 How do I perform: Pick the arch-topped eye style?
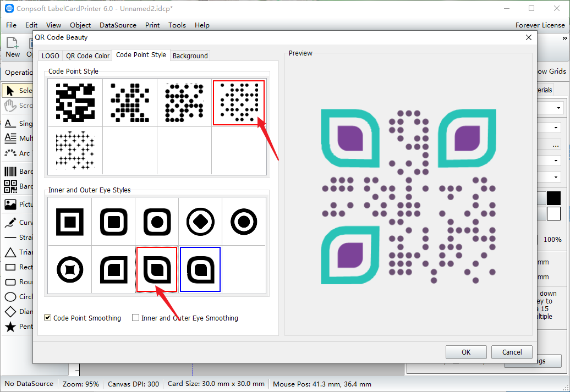tap(200, 269)
